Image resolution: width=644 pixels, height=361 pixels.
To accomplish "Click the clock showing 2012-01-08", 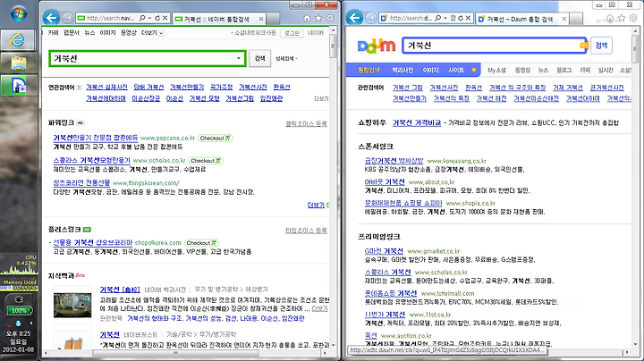I will (19, 341).
